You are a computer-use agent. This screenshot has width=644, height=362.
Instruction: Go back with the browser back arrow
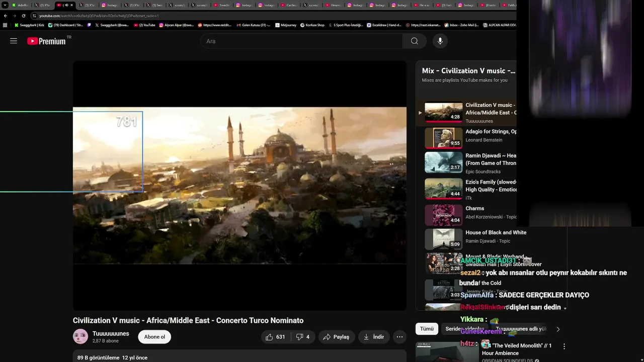[x=6, y=16]
